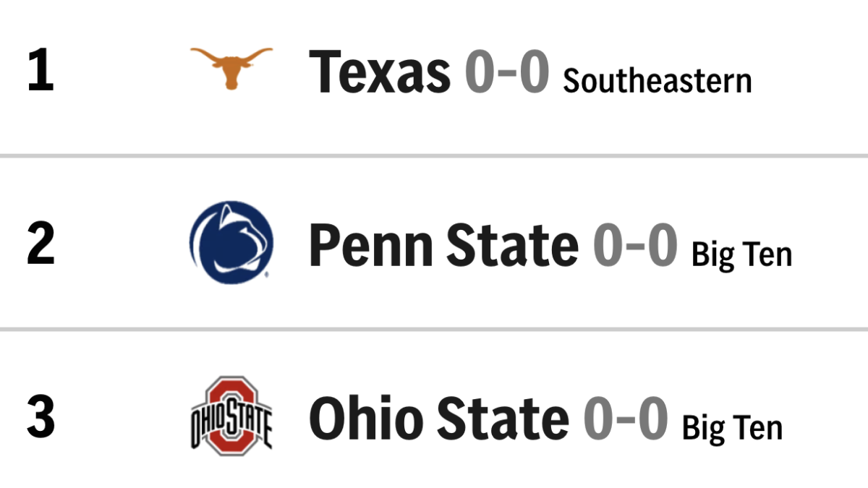Screen dimensions: 868x488
Task: Click the word "Ohio" in the team name
Action: pyautogui.click(x=367, y=418)
